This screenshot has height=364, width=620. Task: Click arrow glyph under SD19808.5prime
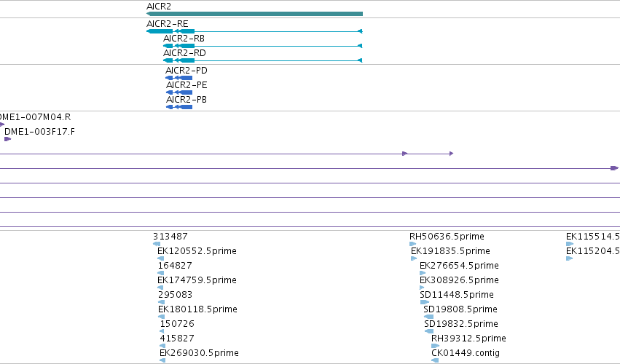pos(428,317)
